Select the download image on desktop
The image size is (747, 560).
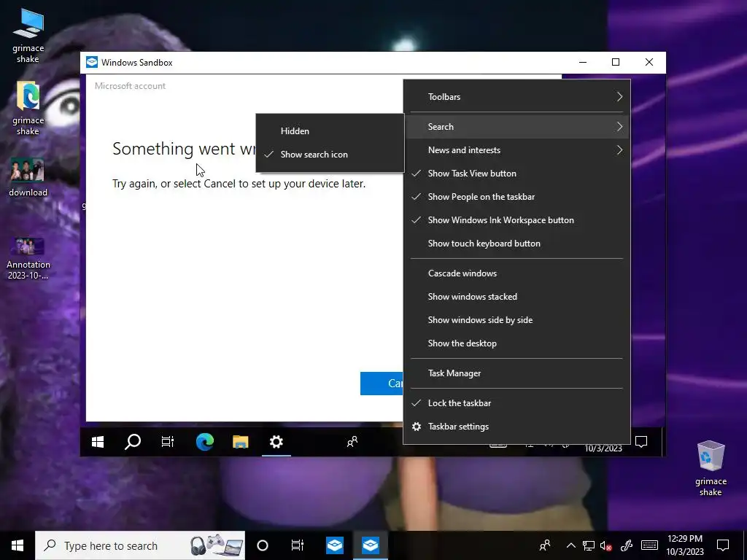point(28,177)
